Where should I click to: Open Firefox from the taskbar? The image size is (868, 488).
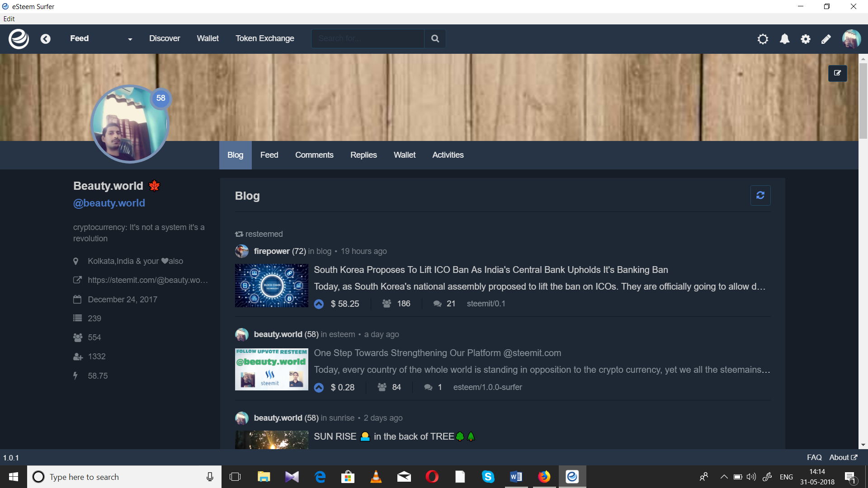pos(544,477)
